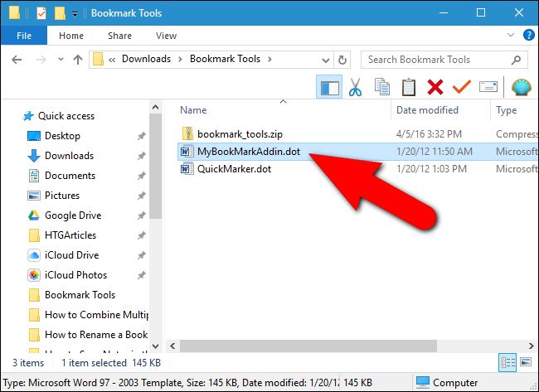Image resolution: width=539 pixels, height=392 pixels.
Task: Click the Cut scissors toolbar icon
Action: pos(355,87)
